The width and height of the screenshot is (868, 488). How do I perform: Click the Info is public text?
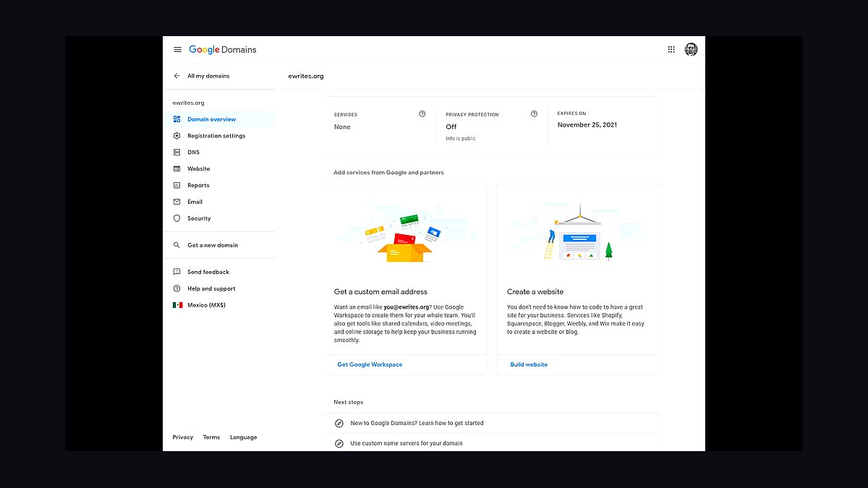point(461,138)
